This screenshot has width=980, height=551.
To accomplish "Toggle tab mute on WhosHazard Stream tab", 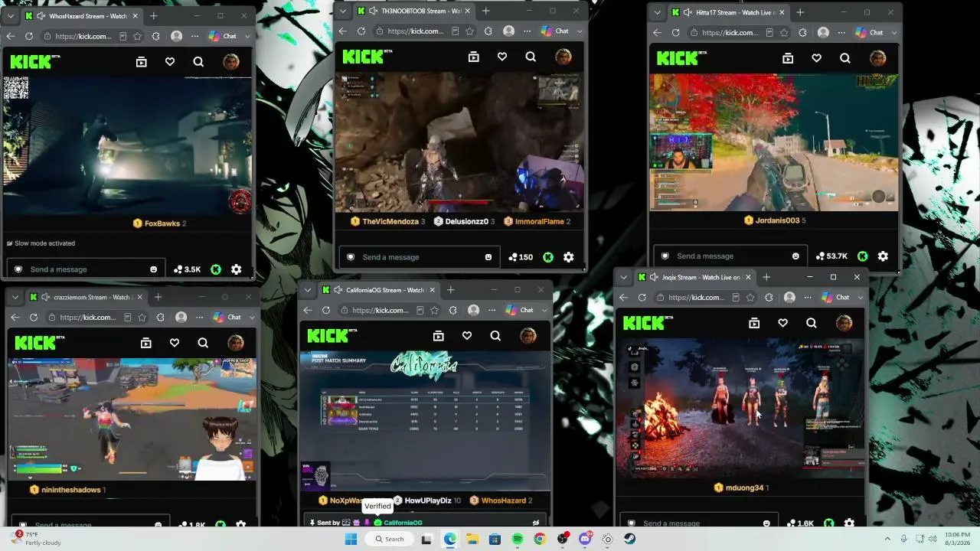I will pyautogui.click(x=41, y=16).
